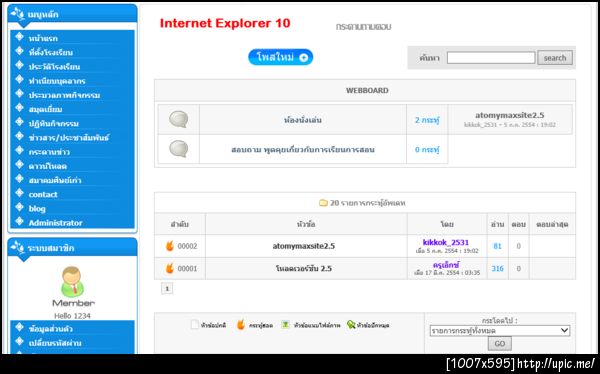Viewport: 600px width, 374px height.
Task: Open the blog menu item
Action: pos(37,209)
